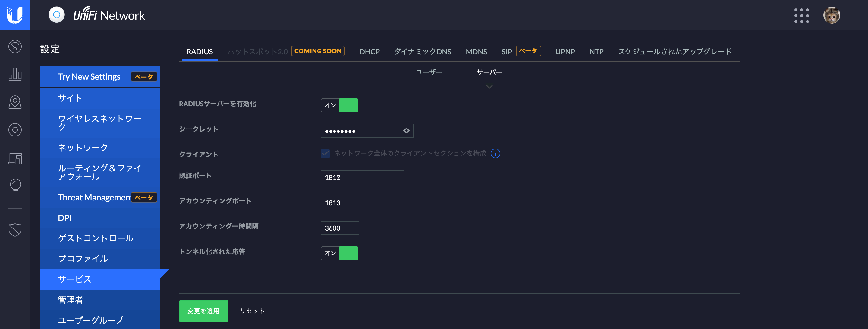Open the SIP beta tab
Image resolution: width=868 pixels, height=329 pixels.
tap(521, 51)
